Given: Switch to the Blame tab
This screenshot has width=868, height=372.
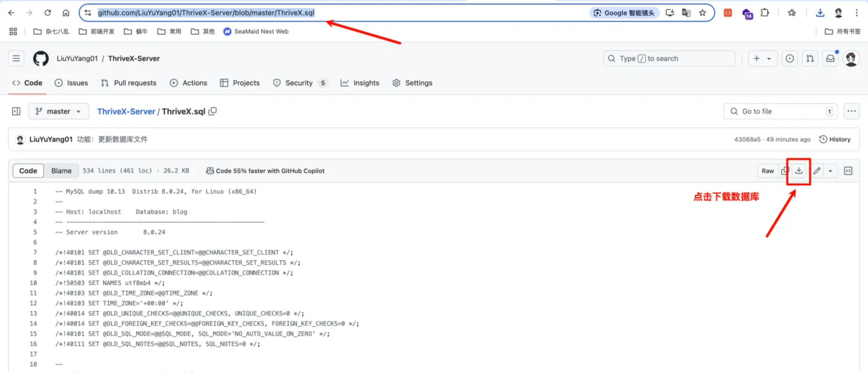Looking at the screenshot, I should 60,171.
